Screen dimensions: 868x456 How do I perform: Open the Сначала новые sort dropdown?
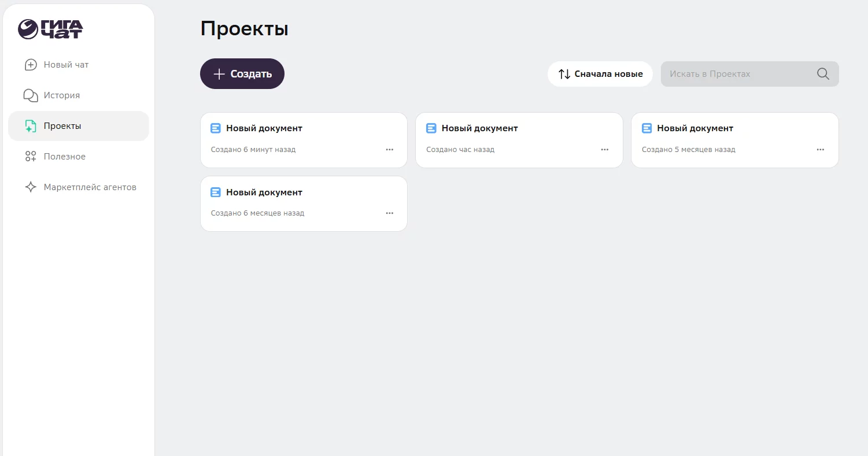click(600, 74)
